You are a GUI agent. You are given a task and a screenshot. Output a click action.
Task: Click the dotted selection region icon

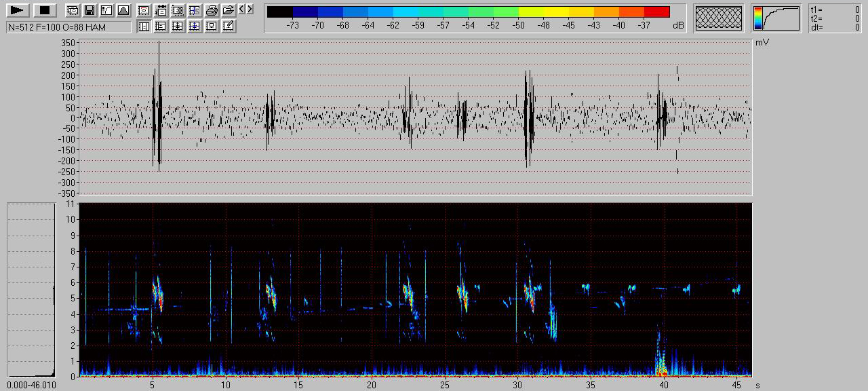(178, 10)
